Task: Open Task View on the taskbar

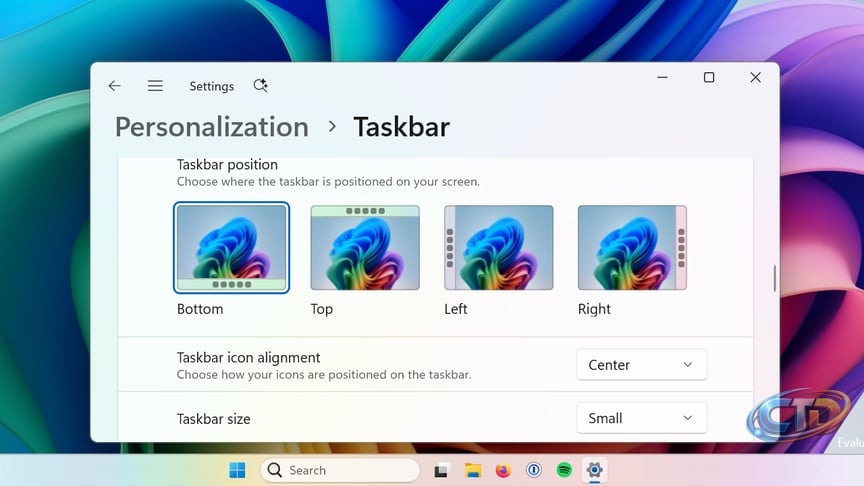Action: (x=441, y=471)
